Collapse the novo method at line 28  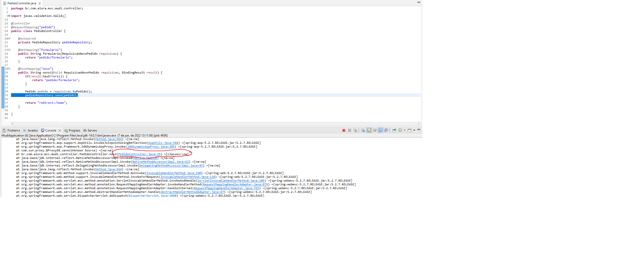click(9, 69)
